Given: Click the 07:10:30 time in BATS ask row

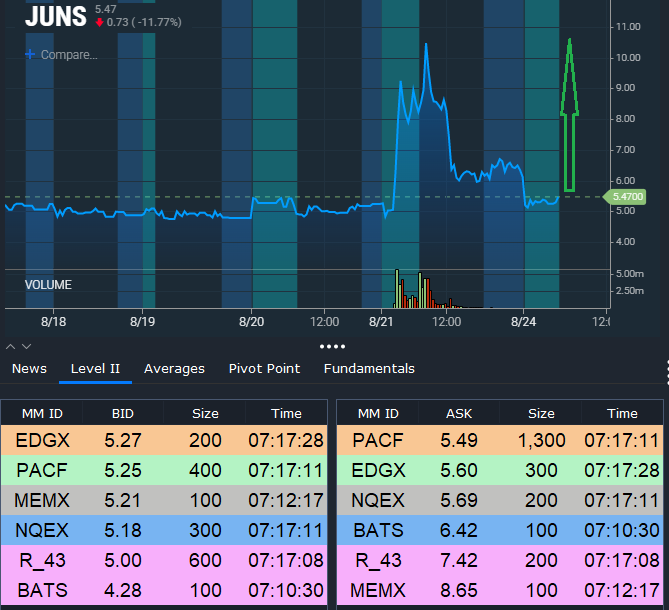Looking at the screenshot, I should tap(622, 530).
